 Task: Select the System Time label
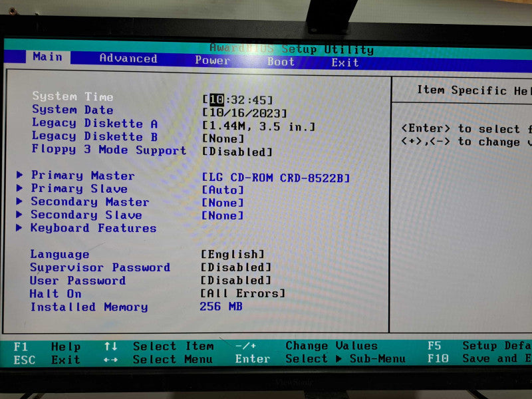(x=72, y=96)
